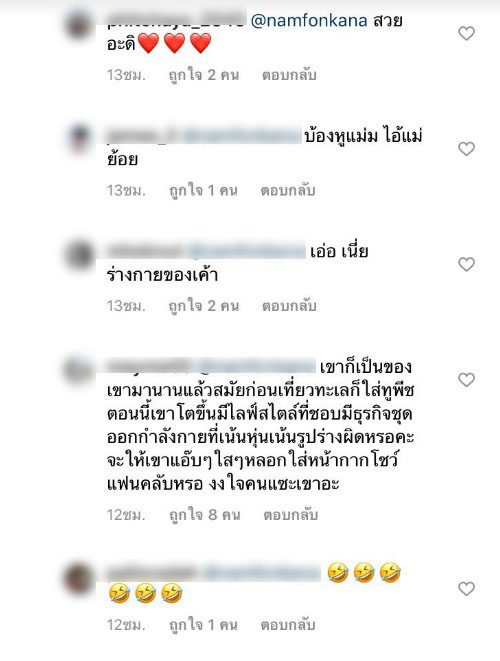500x661 pixels.
Task: Like the laughing emoji comment
Action: pos(466,589)
